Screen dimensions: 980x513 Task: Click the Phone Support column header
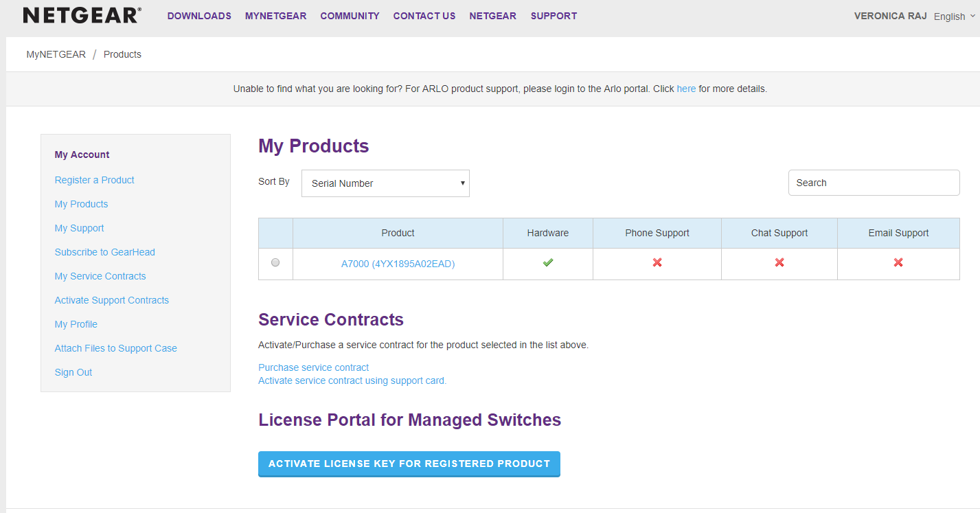[x=657, y=233]
